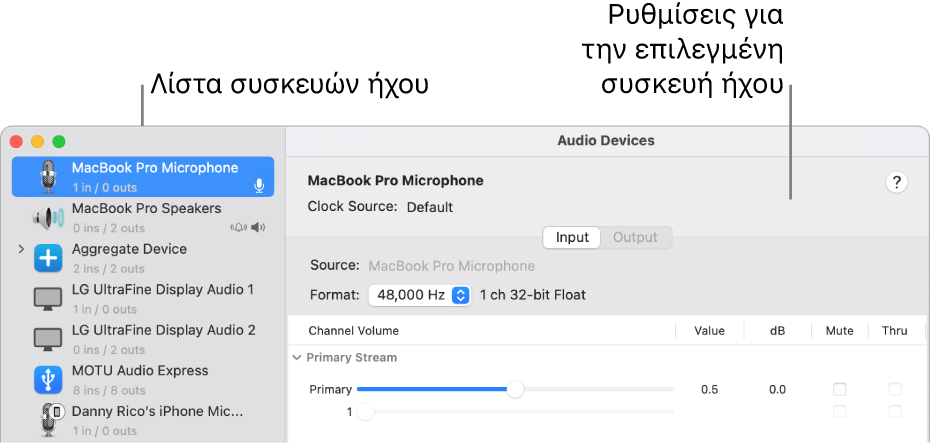Image resolution: width=931 pixels, height=444 pixels.
Task: Click the Primary volume value 0.5 field
Action: pyautogui.click(x=709, y=389)
